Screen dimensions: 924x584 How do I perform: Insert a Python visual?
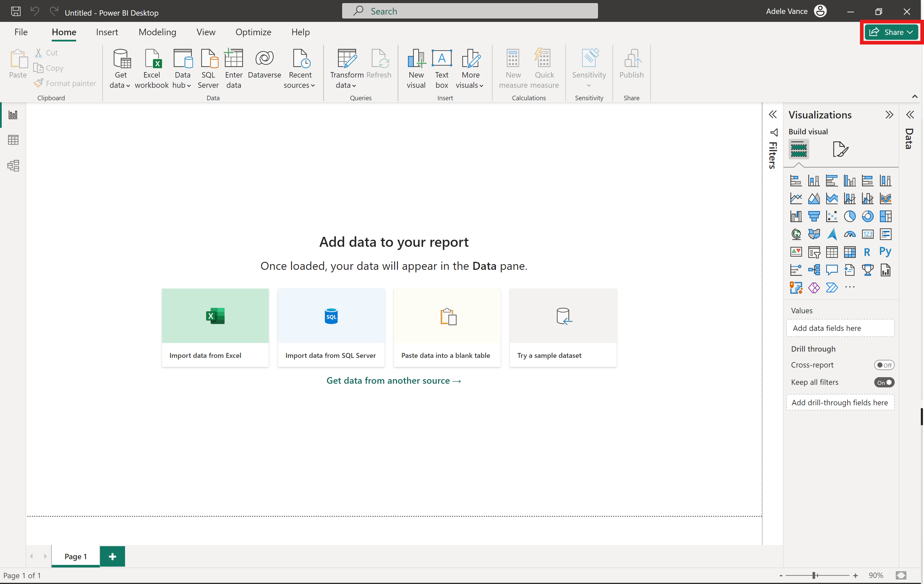pyautogui.click(x=886, y=252)
